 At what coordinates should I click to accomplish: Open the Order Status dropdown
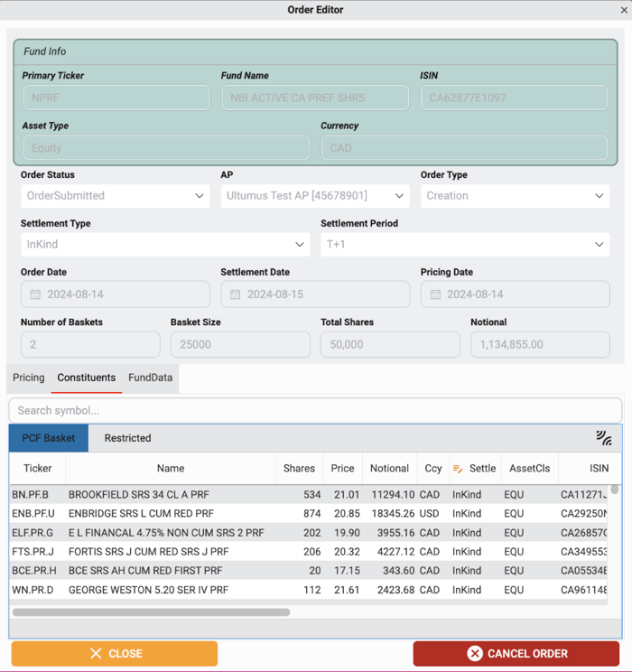tap(116, 196)
